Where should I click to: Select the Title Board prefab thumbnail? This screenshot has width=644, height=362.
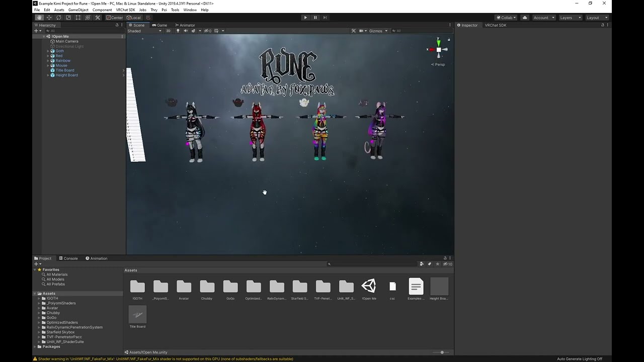click(x=137, y=314)
